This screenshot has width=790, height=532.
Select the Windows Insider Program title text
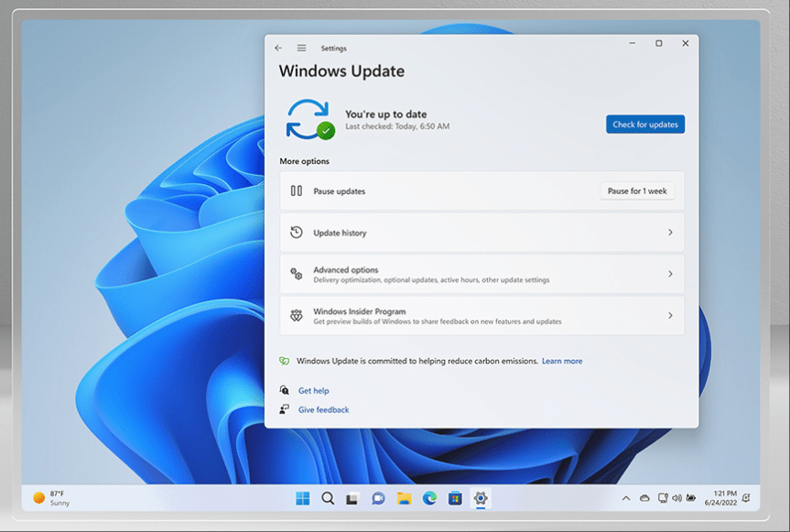tap(359, 311)
